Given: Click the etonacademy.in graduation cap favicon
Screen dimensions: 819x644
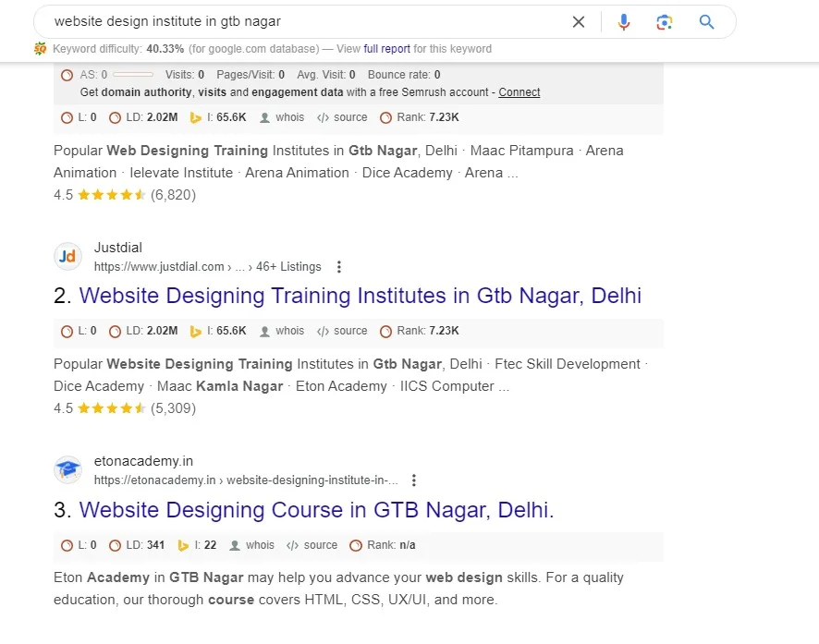Looking at the screenshot, I should (x=67, y=469).
